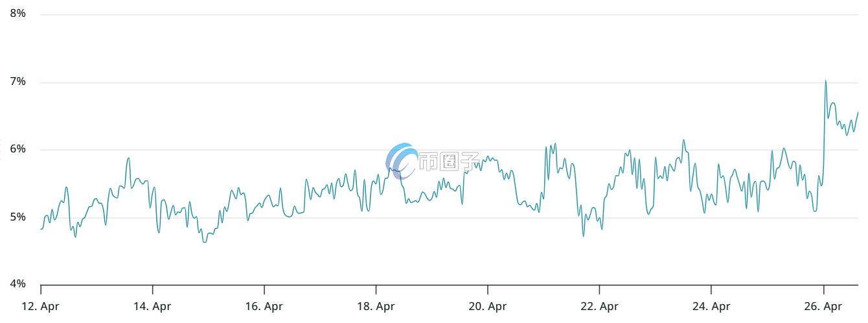Click the blue watermark logo icon
Image resolution: width=868 pixels, height=323 pixels.
[401, 160]
